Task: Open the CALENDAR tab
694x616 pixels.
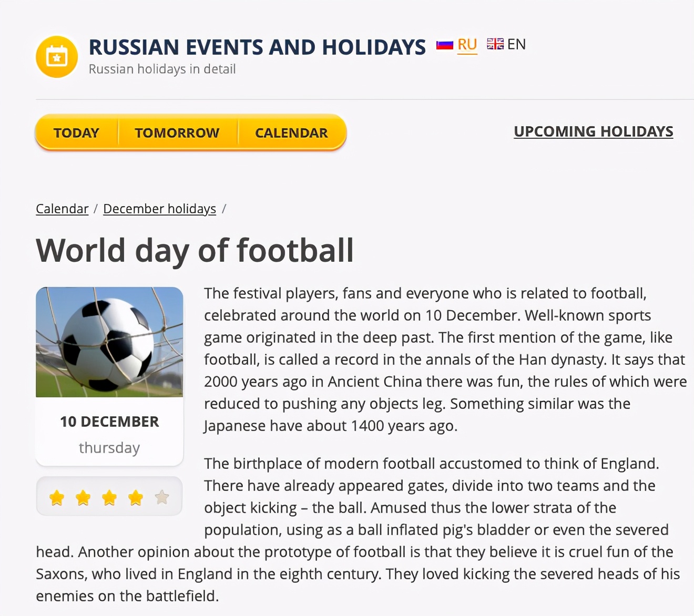Action: pos(291,133)
